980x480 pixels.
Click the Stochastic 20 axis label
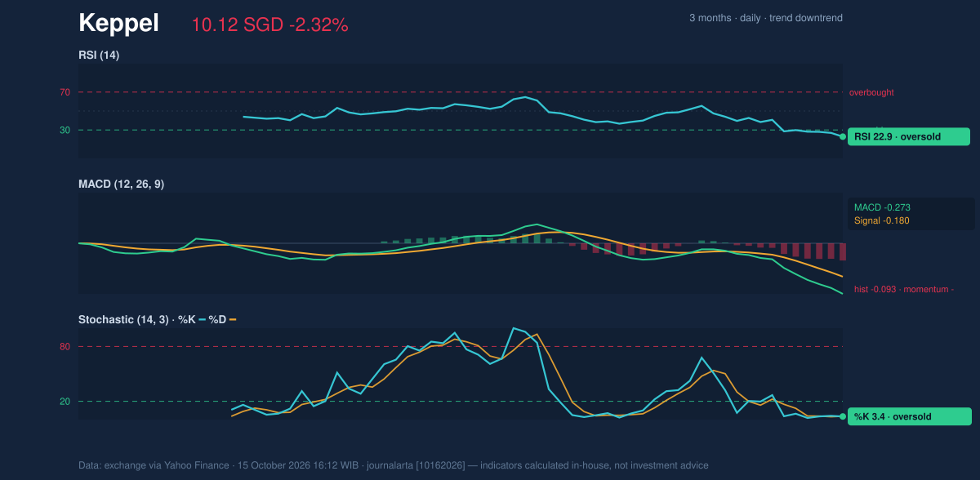pos(65,402)
